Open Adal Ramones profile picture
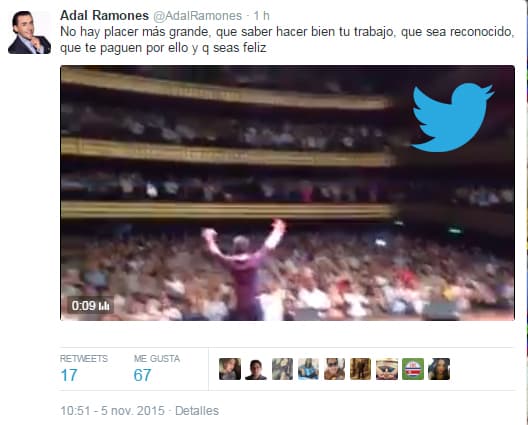Screen dimensions: 528x425 [x=30, y=32]
